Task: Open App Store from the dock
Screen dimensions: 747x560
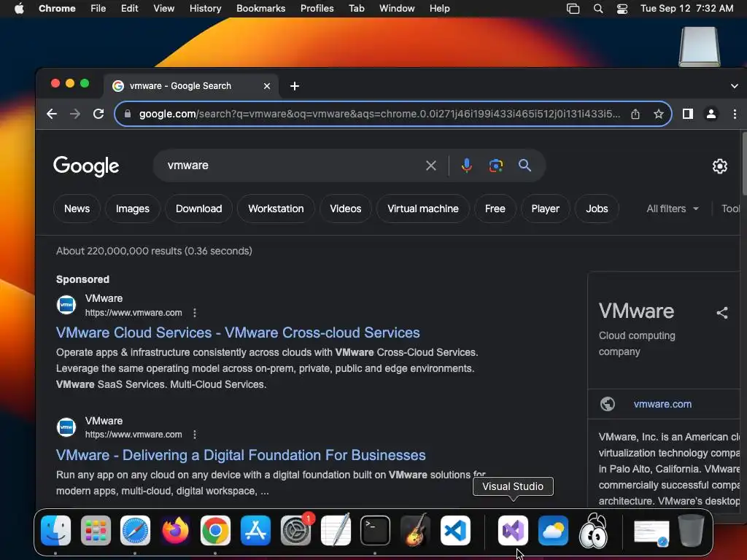Action: tap(255, 531)
